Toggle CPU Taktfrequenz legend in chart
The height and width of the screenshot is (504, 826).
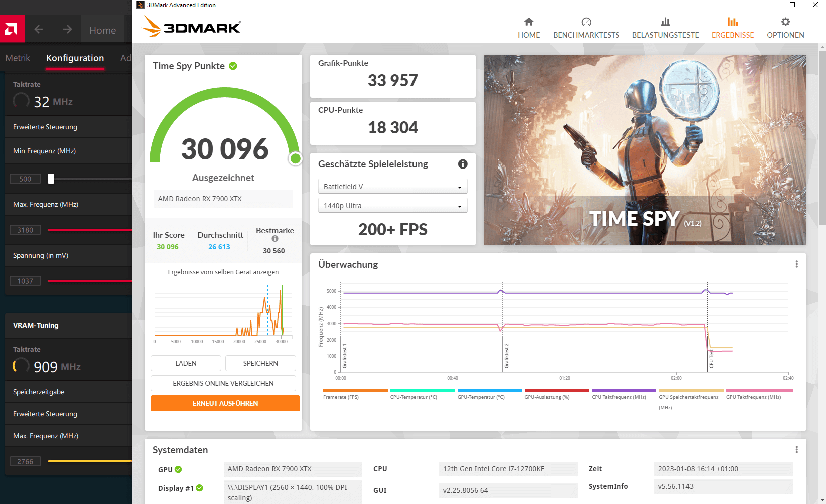[624, 394]
